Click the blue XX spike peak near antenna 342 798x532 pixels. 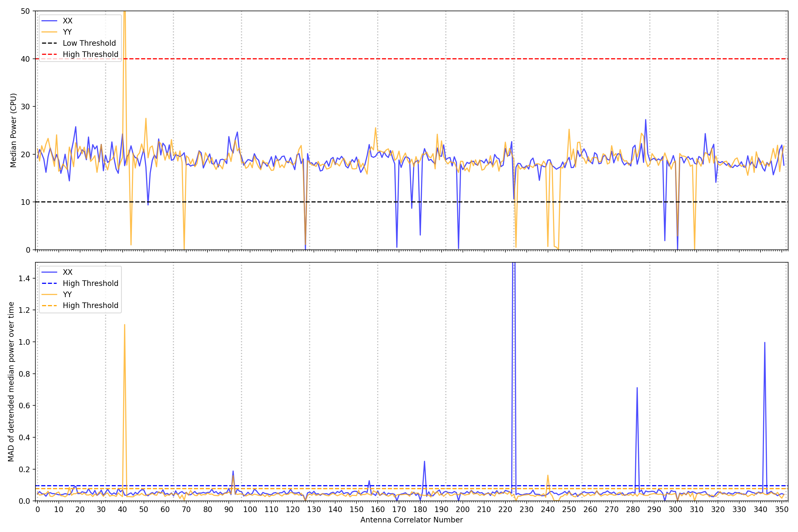pyautogui.click(x=764, y=343)
